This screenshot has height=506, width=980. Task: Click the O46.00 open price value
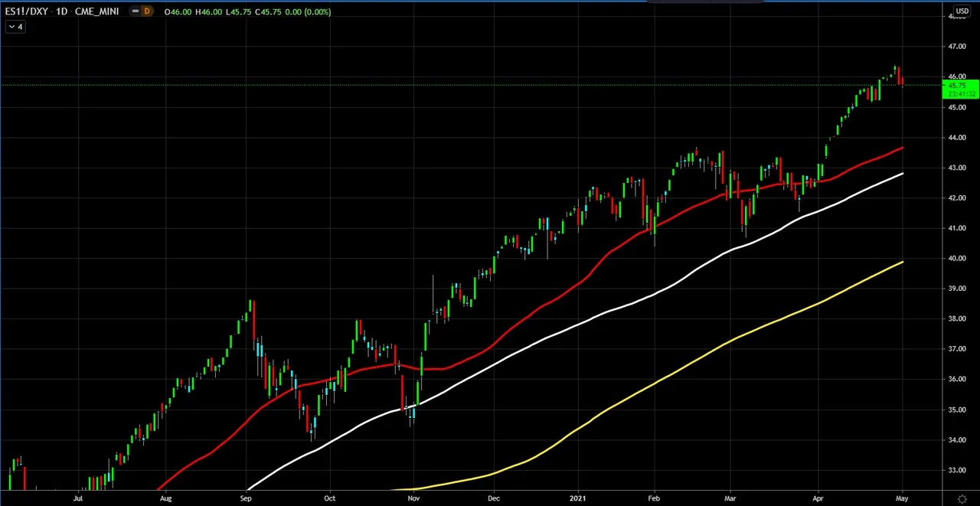(178, 11)
